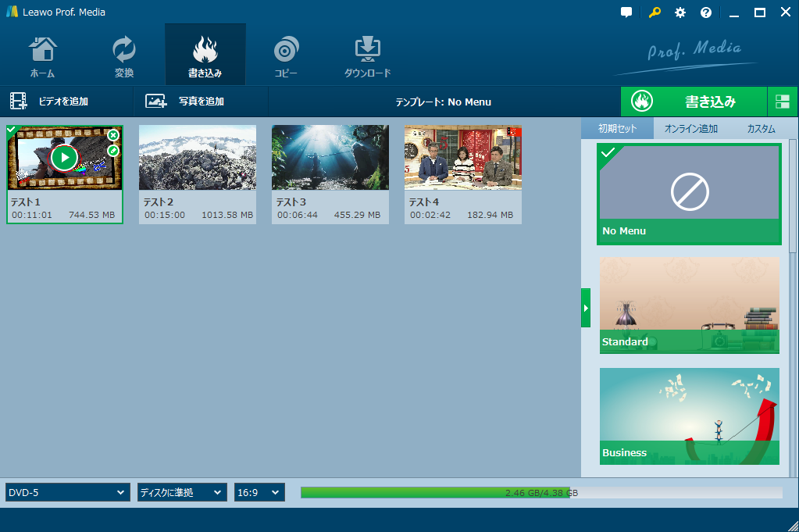
Task: Open the ディスクに準拠 quality dropdown
Action: pos(182,492)
